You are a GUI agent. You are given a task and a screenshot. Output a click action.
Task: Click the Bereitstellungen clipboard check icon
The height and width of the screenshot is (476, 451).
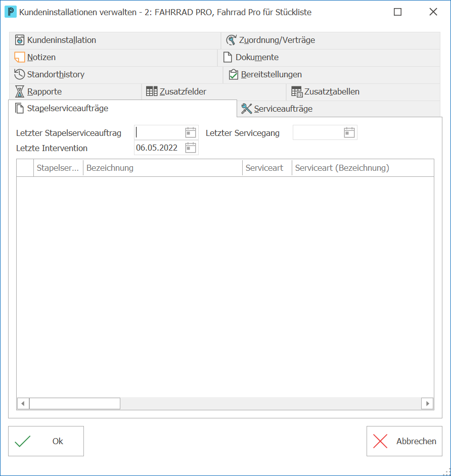pyautogui.click(x=233, y=74)
